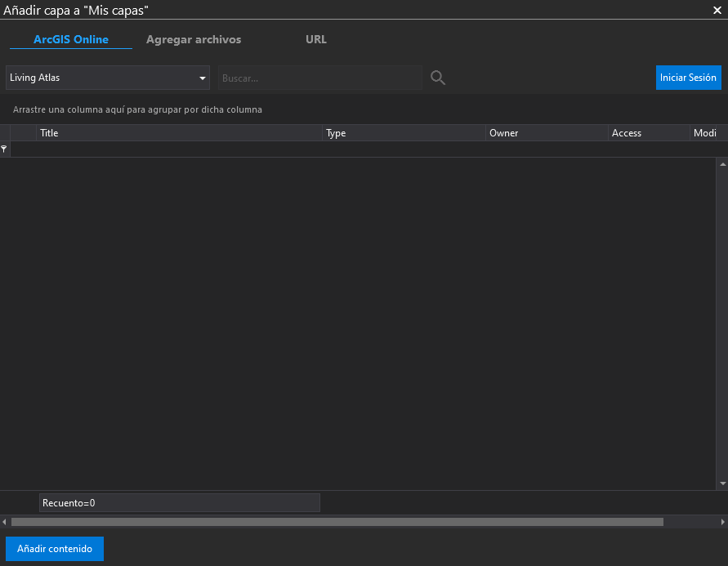Sort by the Type column header

pos(404,133)
